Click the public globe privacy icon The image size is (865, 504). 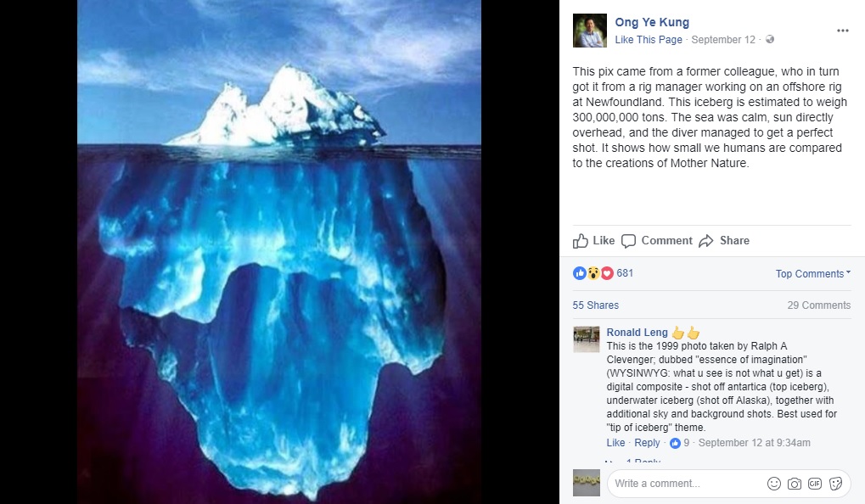tap(770, 39)
